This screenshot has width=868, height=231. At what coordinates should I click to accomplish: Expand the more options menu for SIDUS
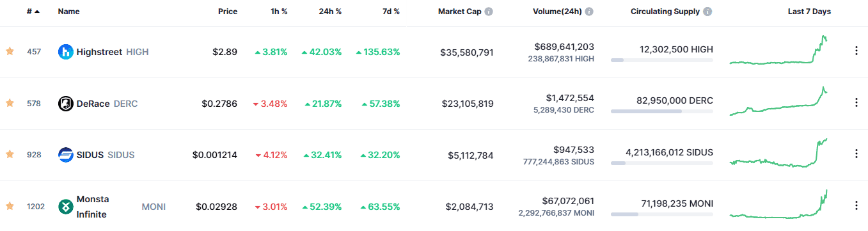tap(856, 154)
